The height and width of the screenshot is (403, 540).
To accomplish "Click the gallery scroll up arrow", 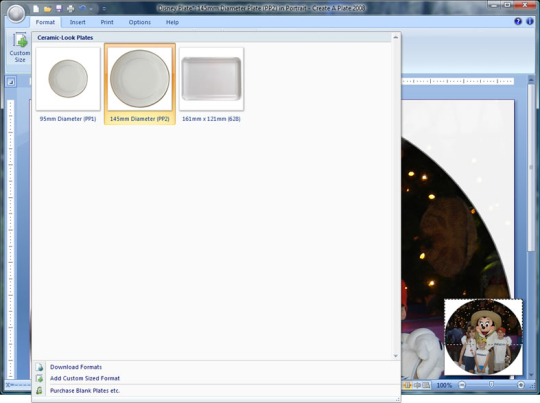I will 395,37.
